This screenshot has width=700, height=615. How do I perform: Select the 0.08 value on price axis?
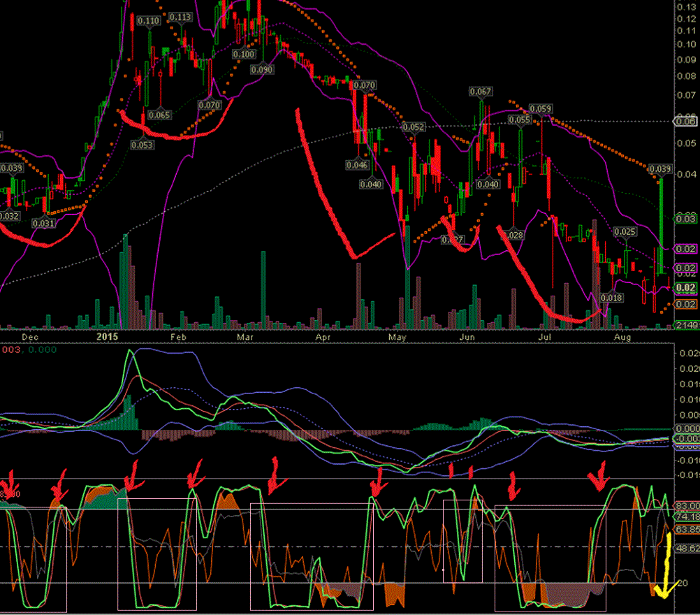[687, 76]
